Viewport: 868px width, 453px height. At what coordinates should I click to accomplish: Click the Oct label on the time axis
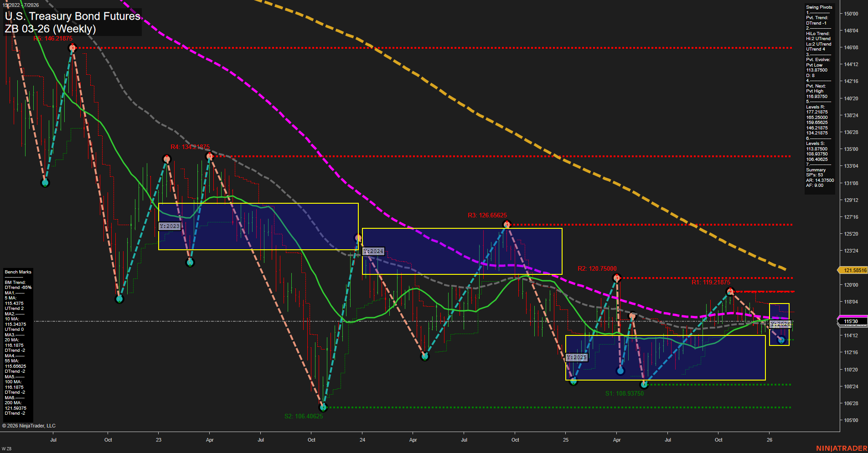tap(108, 440)
